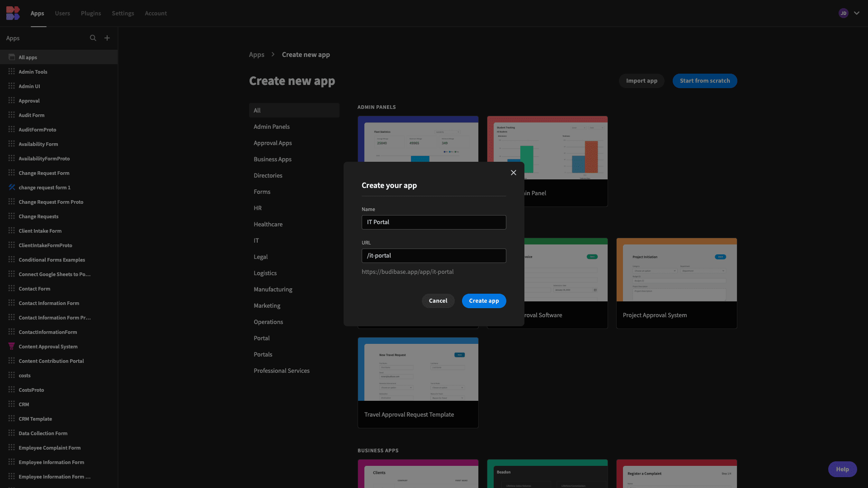868x488 pixels.
Task: Click the Import app button top right
Action: click(642, 80)
